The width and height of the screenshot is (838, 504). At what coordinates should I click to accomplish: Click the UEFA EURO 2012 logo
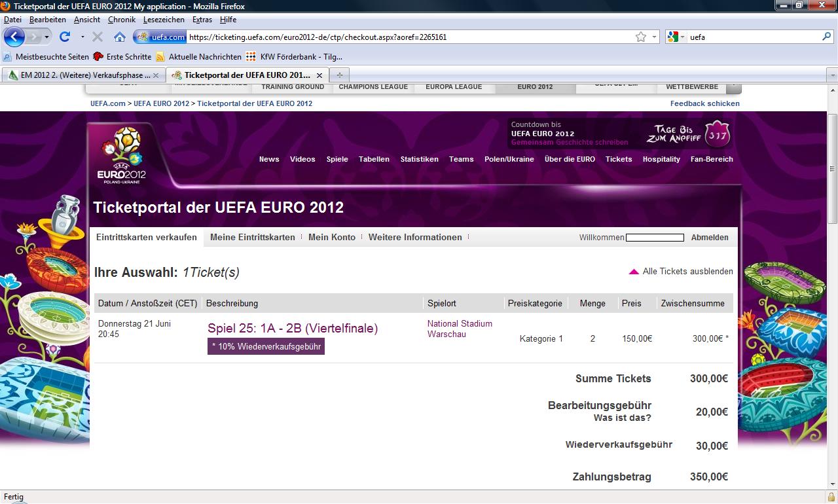point(122,156)
